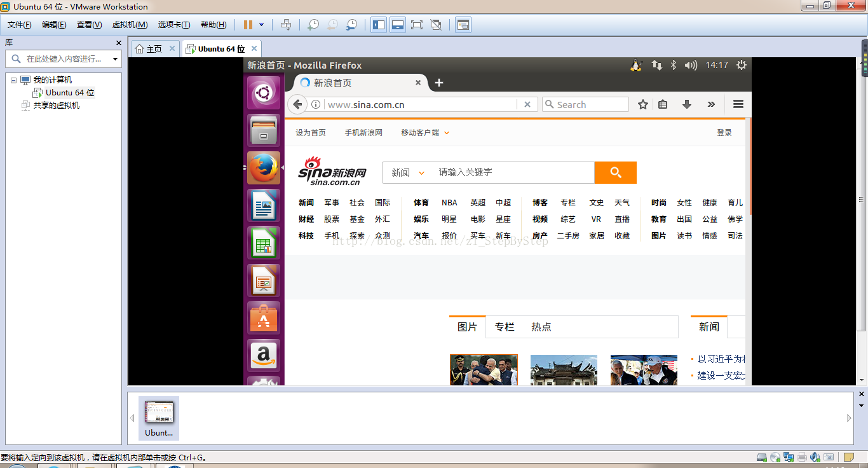
Task: Launch LibreOffice Impress from launcher
Action: pyautogui.click(x=263, y=280)
